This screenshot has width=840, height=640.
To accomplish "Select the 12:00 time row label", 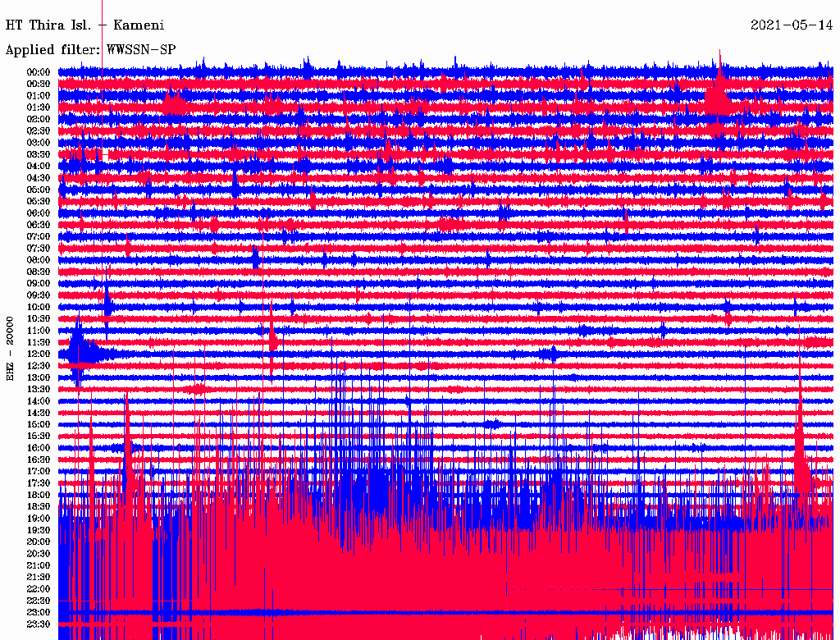I will [39, 354].
